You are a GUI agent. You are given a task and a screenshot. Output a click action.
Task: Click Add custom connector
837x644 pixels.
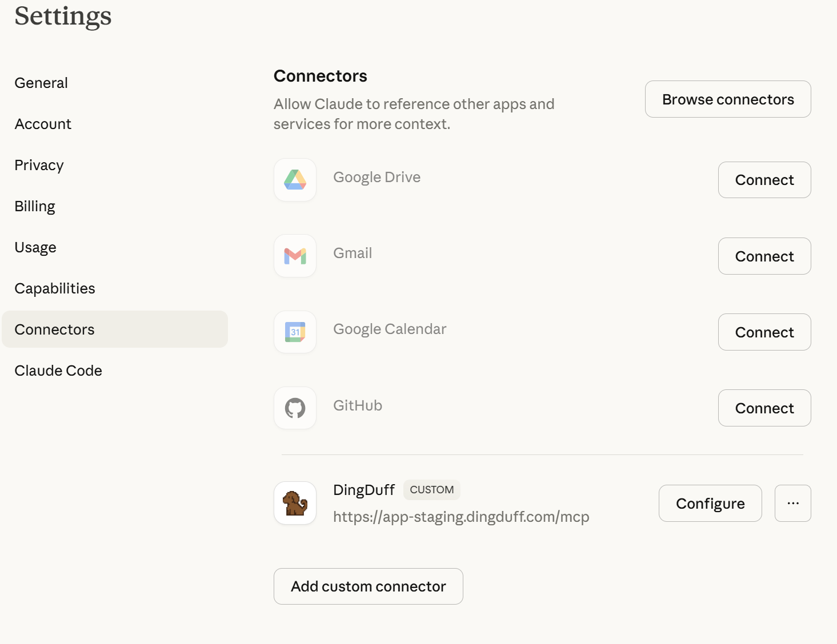point(368,586)
